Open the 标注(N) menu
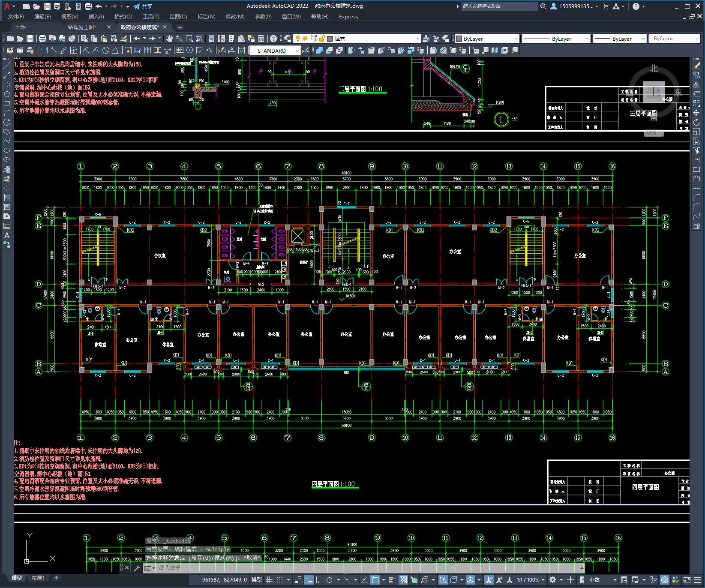 [206, 17]
